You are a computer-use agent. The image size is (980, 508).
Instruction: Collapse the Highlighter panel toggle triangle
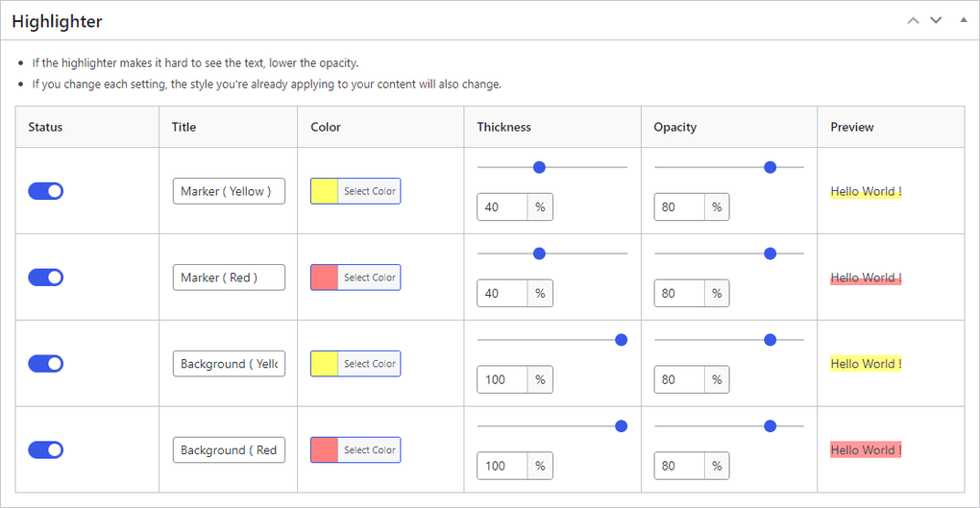pos(964,20)
